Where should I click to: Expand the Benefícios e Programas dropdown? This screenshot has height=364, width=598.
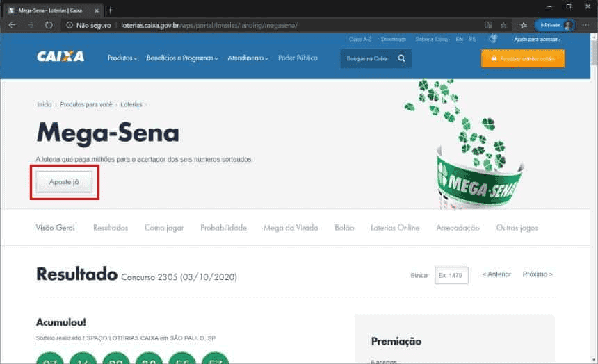tap(182, 58)
